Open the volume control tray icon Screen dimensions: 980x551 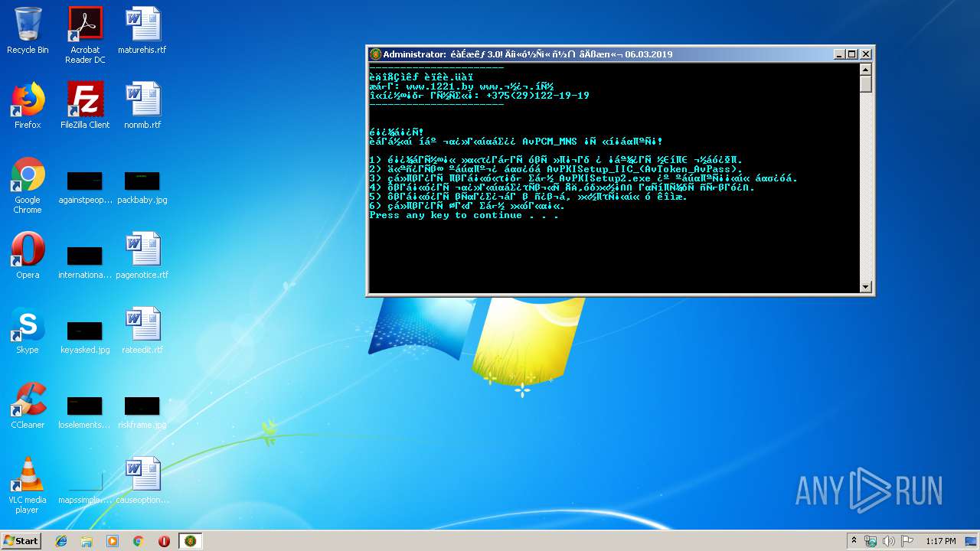(889, 541)
